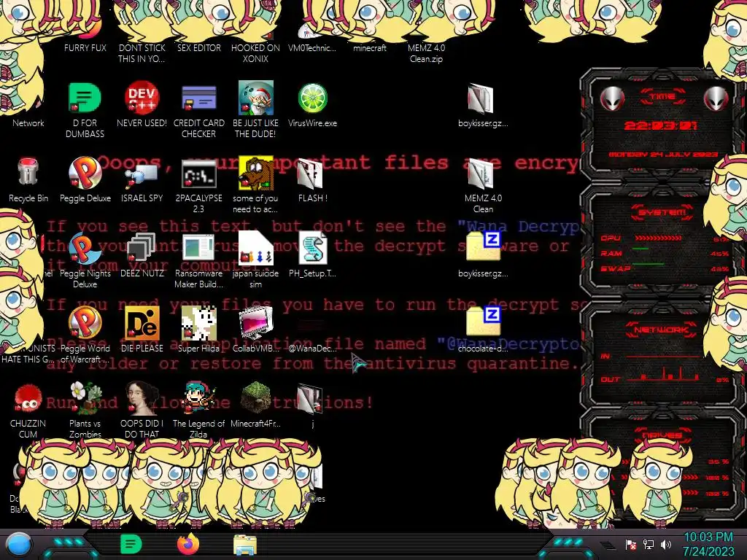Click the right alien head on gadget
This screenshot has height=560, width=747.
click(x=716, y=99)
